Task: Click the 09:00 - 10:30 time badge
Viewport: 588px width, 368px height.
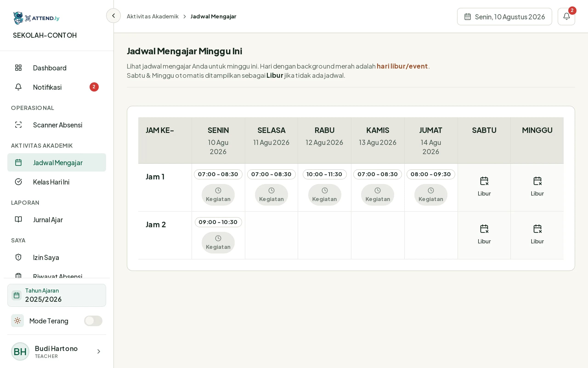Action: [218, 222]
